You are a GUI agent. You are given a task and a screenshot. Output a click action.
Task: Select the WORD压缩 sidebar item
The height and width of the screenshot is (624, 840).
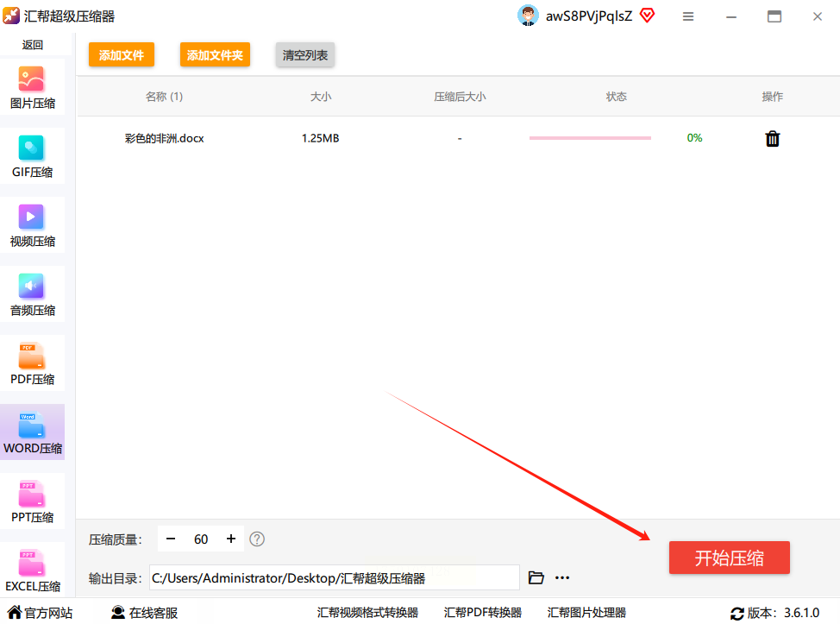[x=32, y=432]
